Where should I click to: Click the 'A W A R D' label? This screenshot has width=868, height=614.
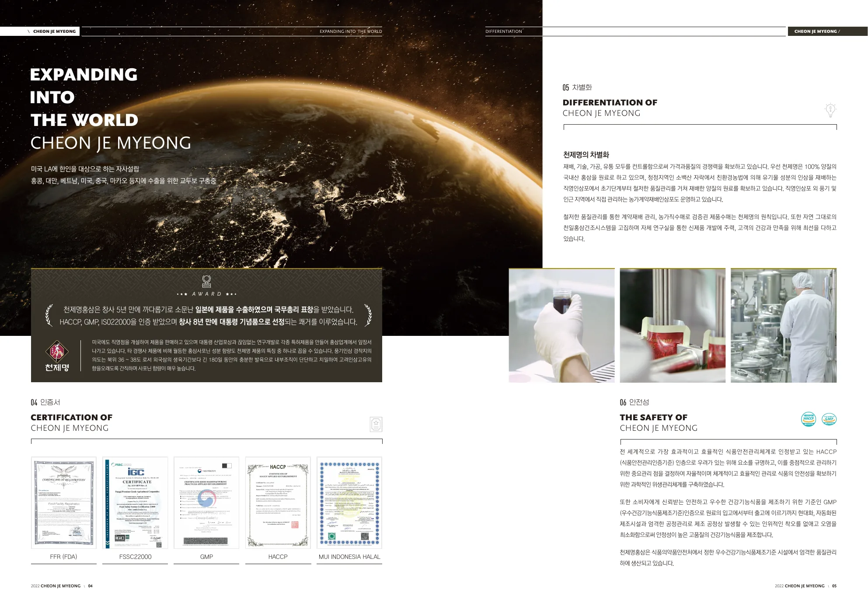point(206,294)
